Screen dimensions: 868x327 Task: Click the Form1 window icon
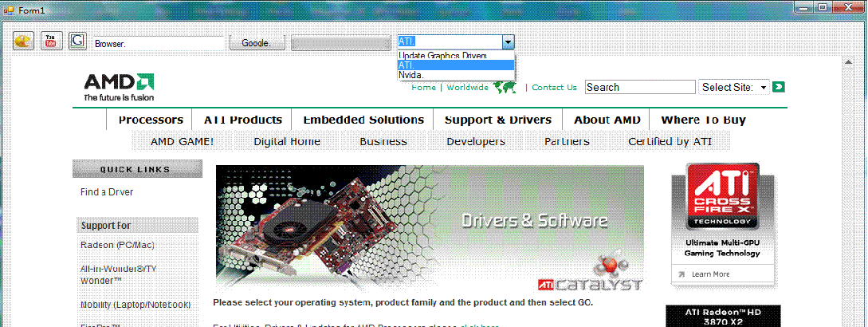8,10
